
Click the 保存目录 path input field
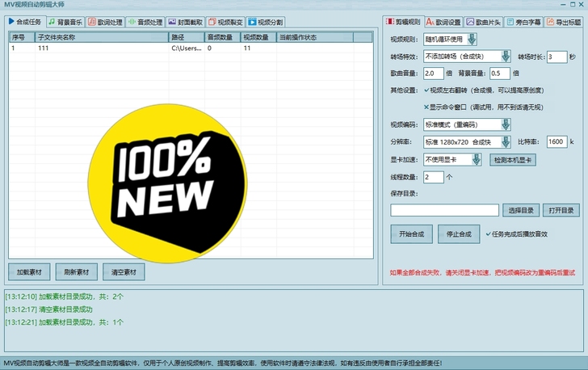click(x=444, y=210)
